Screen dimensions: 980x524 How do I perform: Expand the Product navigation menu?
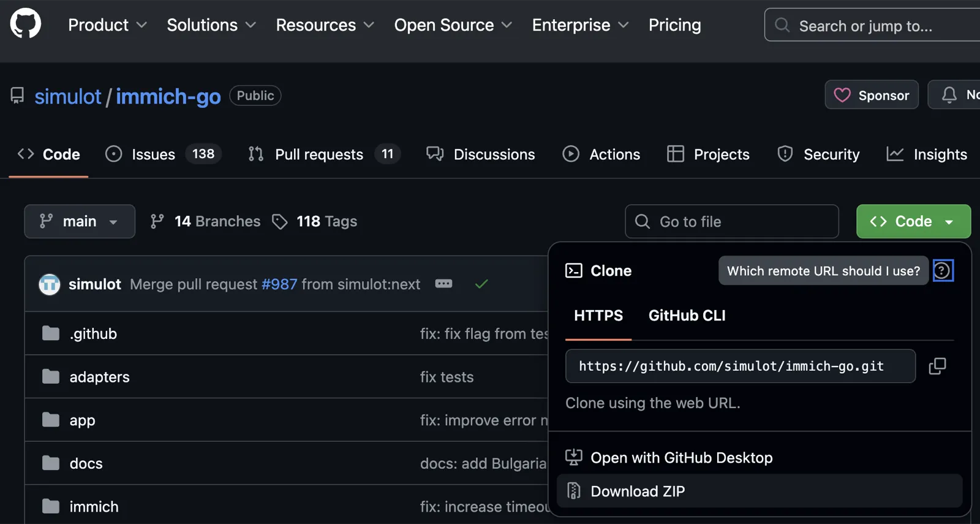pos(107,25)
